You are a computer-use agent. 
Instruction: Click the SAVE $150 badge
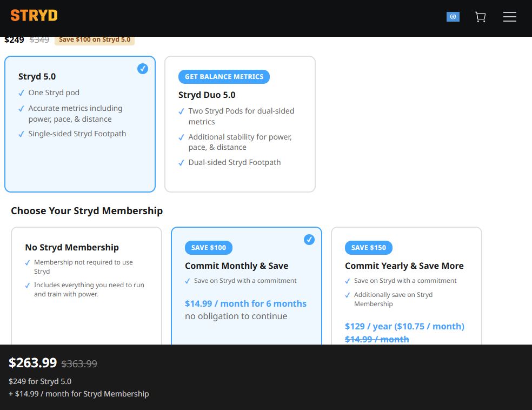coord(369,248)
